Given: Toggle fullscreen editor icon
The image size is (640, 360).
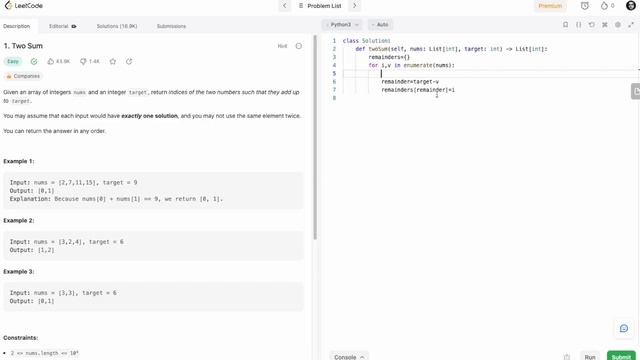Looking at the screenshot, I should pyautogui.click(x=631, y=25).
